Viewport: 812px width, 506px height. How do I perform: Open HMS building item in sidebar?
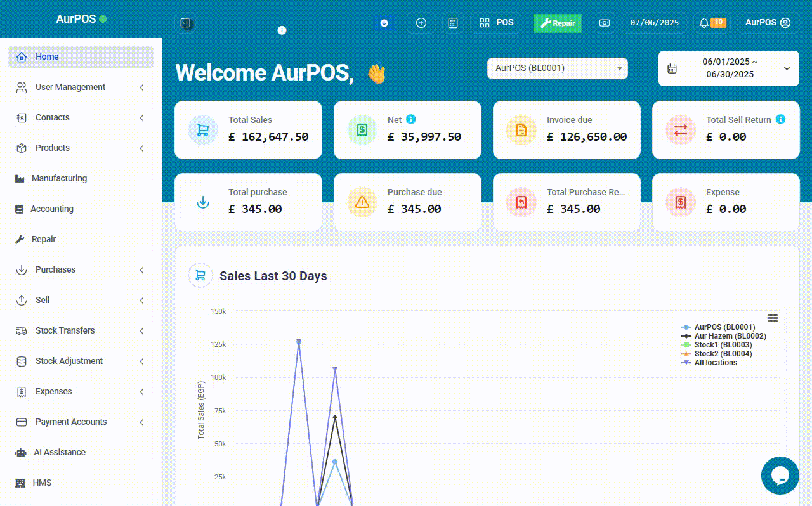click(81, 483)
